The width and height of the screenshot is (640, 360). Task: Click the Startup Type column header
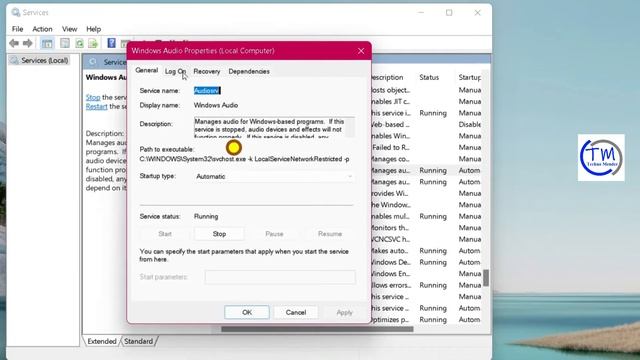pyautogui.click(x=469, y=77)
